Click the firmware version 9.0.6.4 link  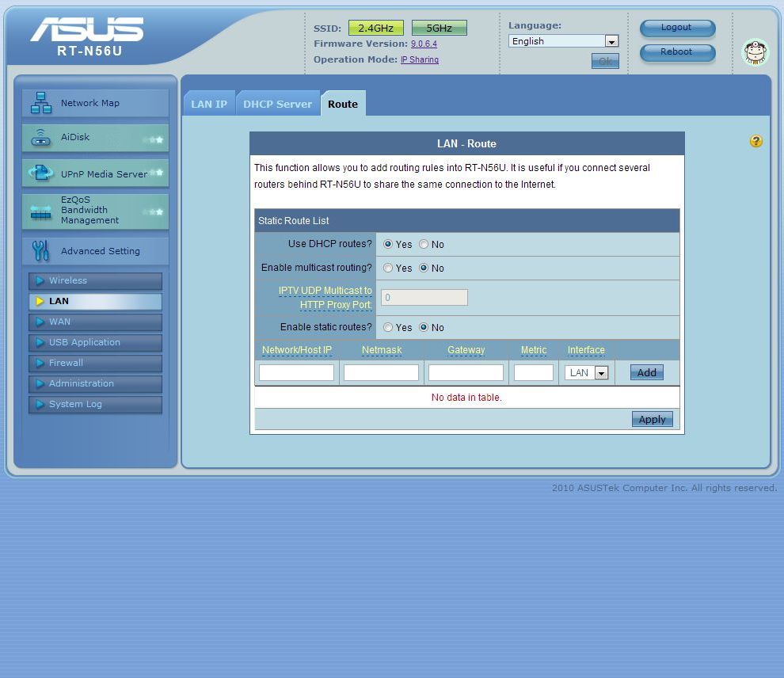[424, 44]
